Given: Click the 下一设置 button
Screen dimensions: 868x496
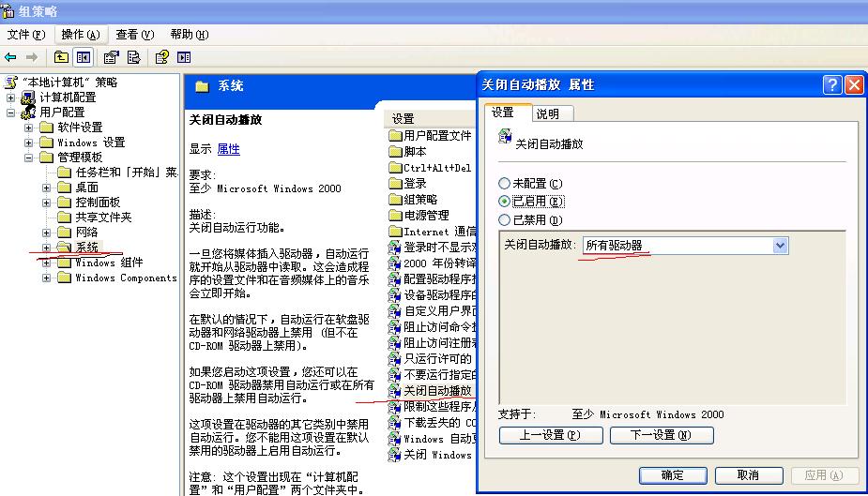Looking at the screenshot, I should tap(661, 435).
